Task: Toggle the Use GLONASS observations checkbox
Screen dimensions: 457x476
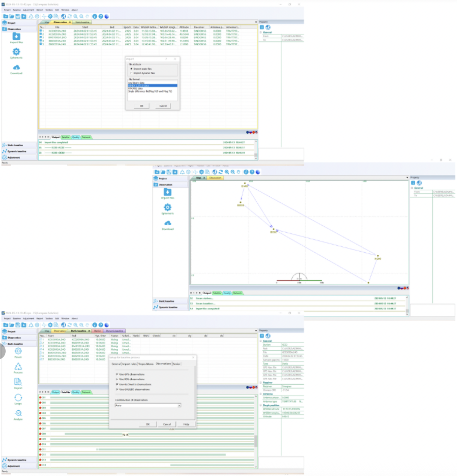Action: point(117,384)
